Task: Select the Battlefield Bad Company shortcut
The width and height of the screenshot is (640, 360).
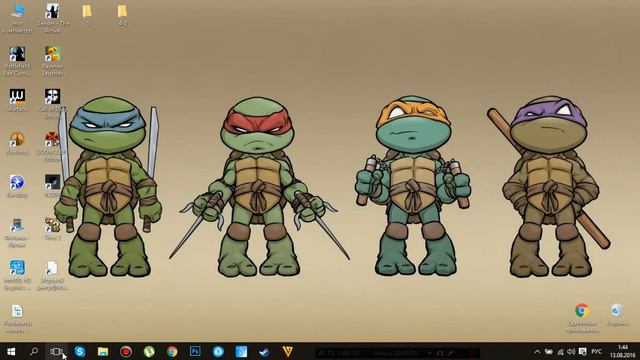Action: 17,61
